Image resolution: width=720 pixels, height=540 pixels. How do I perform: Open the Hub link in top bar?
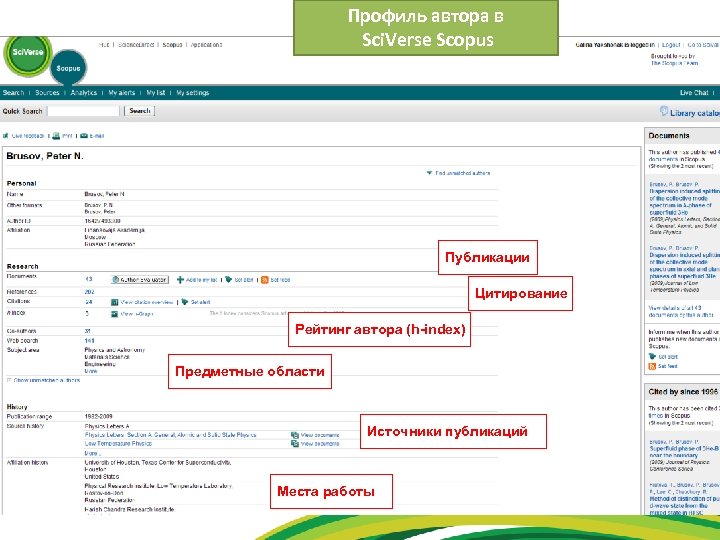pyautogui.click(x=104, y=45)
